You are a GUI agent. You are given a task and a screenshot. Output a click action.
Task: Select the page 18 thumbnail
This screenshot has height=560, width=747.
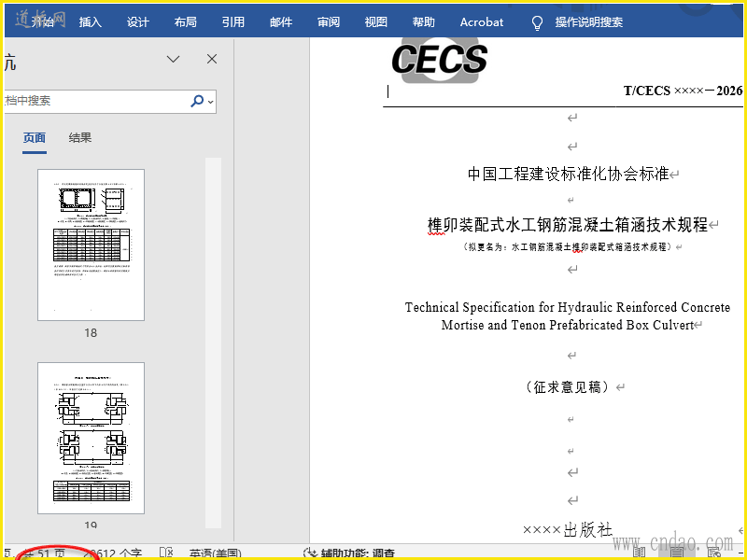point(91,245)
